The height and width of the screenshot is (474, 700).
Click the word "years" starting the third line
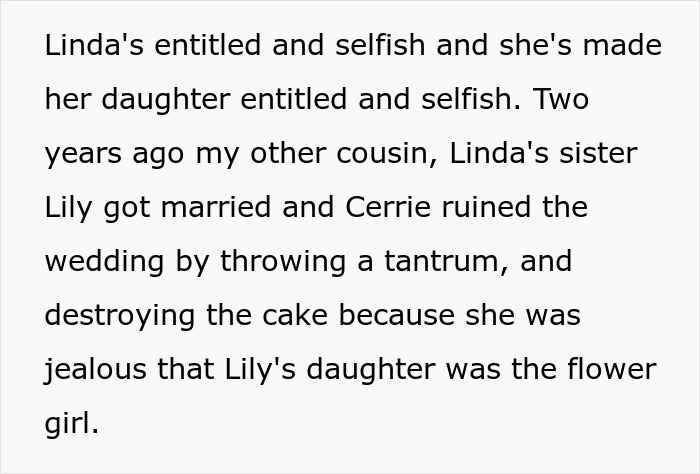(83, 155)
